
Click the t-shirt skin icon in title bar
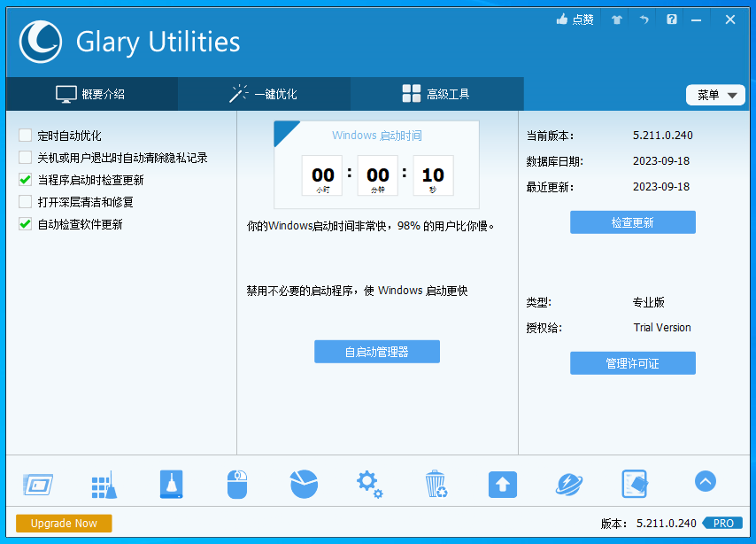tap(617, 19)
